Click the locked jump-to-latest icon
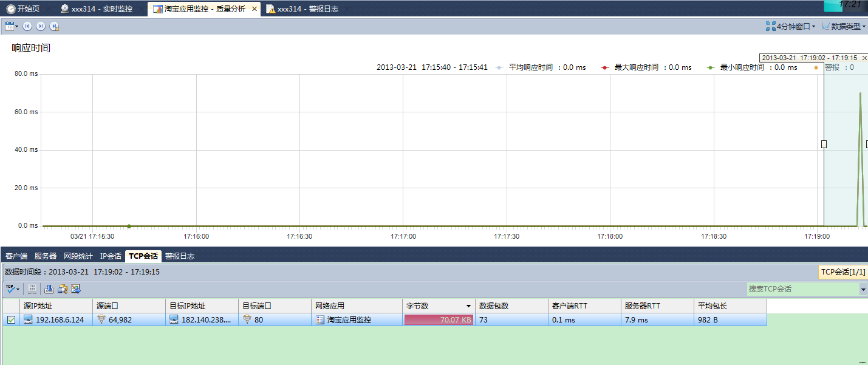This screenshot has width=868, height=365. click(x=55, y=26)
